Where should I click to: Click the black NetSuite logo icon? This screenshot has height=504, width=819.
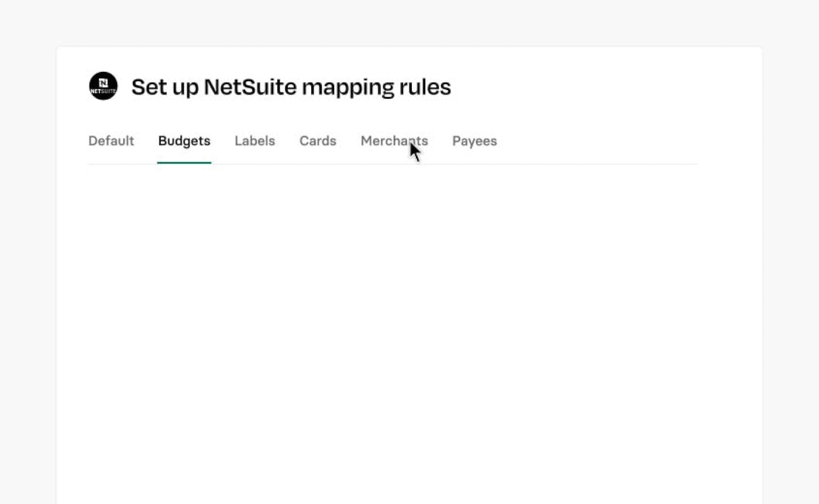(103, 86)
